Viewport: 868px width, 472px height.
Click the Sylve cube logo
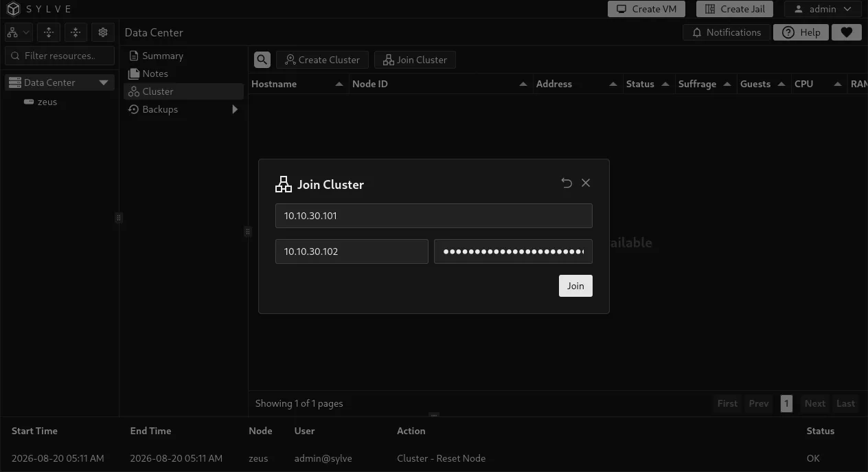coord(13,9)
